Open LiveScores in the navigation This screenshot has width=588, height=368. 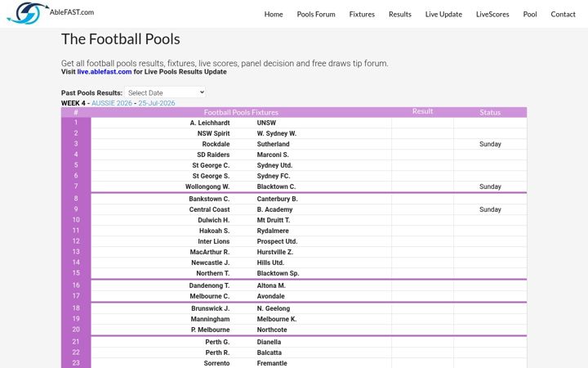[x=492, y=14]
